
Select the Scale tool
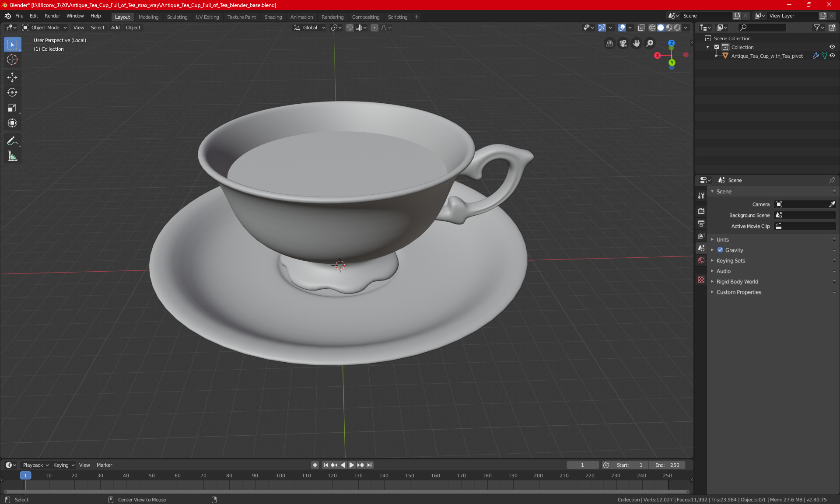12,108
